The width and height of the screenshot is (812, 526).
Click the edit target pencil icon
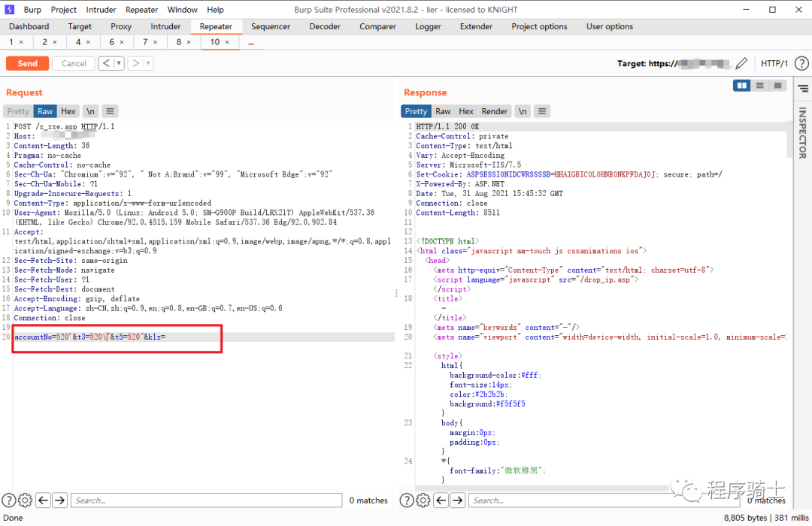741,64
